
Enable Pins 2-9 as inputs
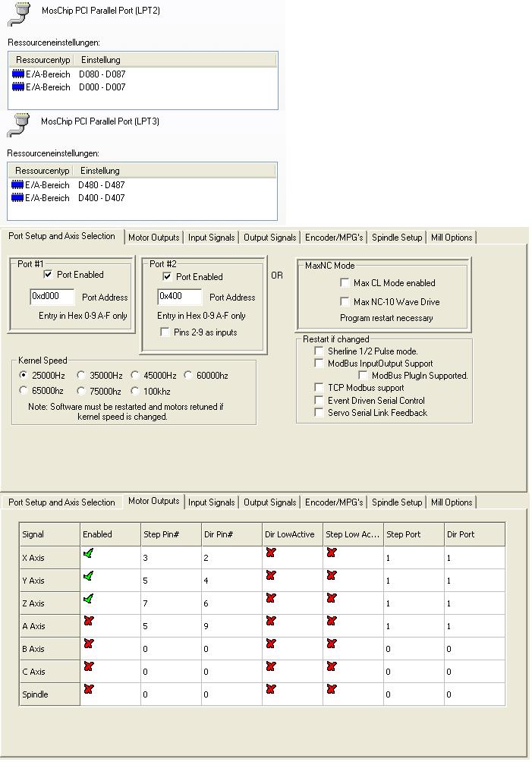point(165,332)
